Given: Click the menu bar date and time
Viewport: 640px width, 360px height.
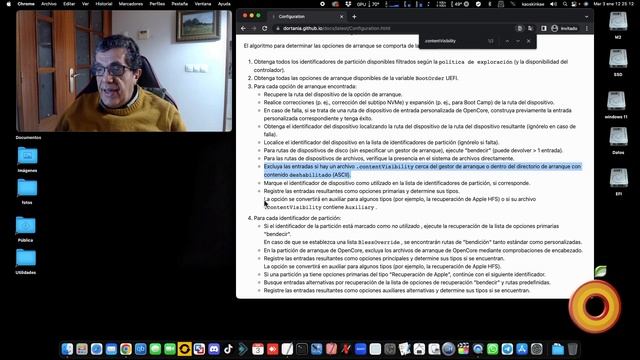Looking at the screenshot, I should pos(613,4).
